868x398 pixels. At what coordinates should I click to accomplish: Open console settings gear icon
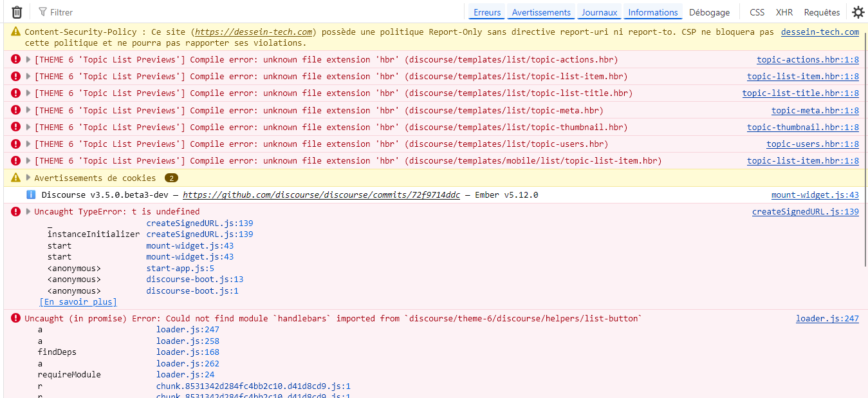point(858,12)
